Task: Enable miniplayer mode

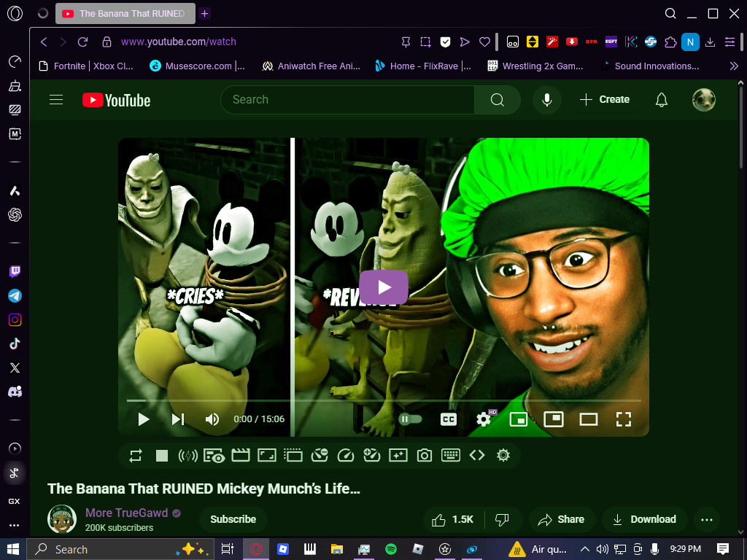Action: coord(519,419)
